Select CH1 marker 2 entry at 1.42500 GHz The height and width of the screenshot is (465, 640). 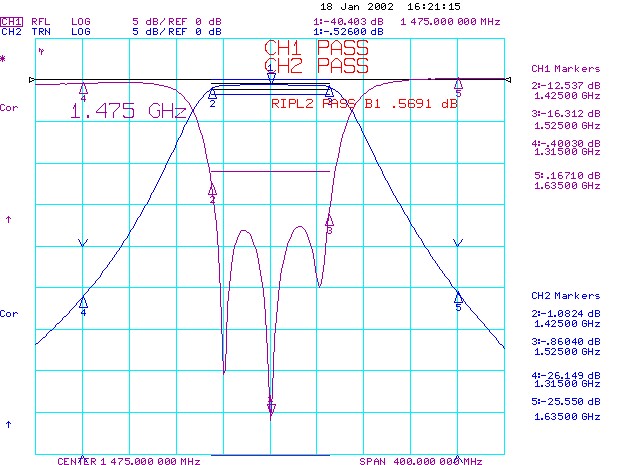click(565, 94)
